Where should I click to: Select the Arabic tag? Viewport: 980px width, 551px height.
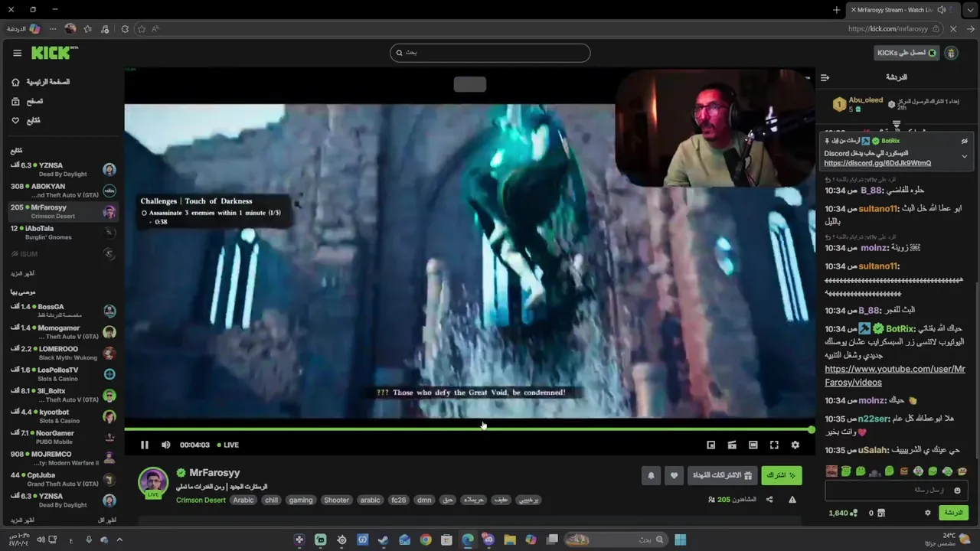tap(243, 500)
